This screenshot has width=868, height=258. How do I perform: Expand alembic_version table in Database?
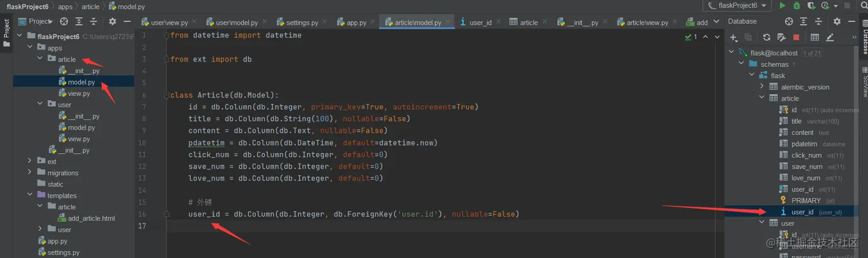[762, 87]
